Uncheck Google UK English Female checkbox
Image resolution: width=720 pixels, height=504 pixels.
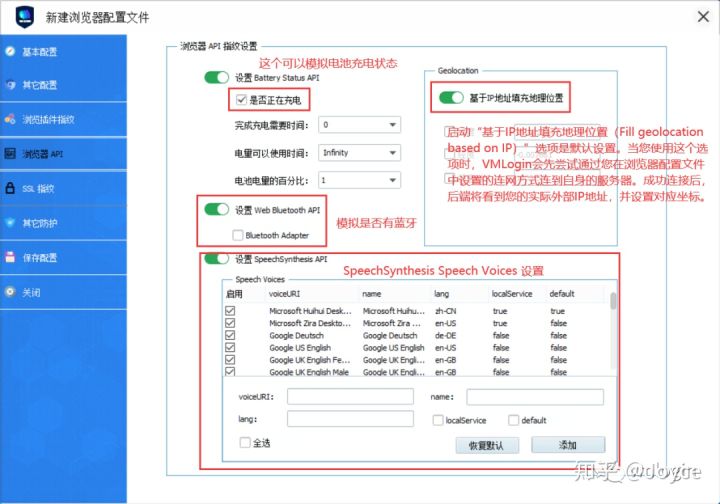coord(230,360)
